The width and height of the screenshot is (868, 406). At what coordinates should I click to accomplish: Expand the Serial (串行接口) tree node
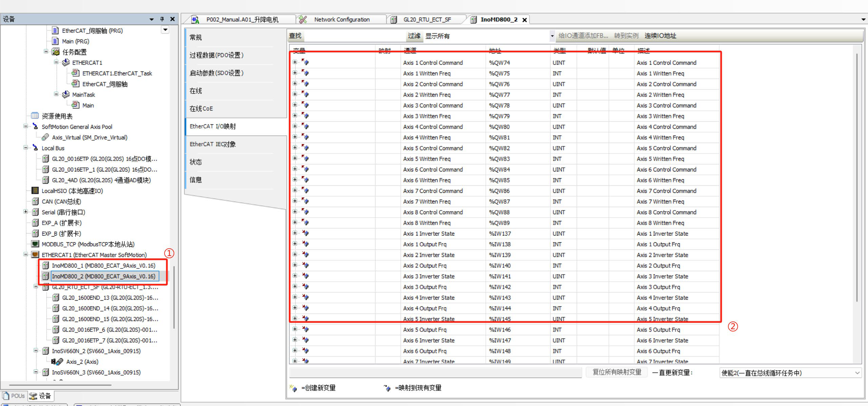(x=25, y=212)
